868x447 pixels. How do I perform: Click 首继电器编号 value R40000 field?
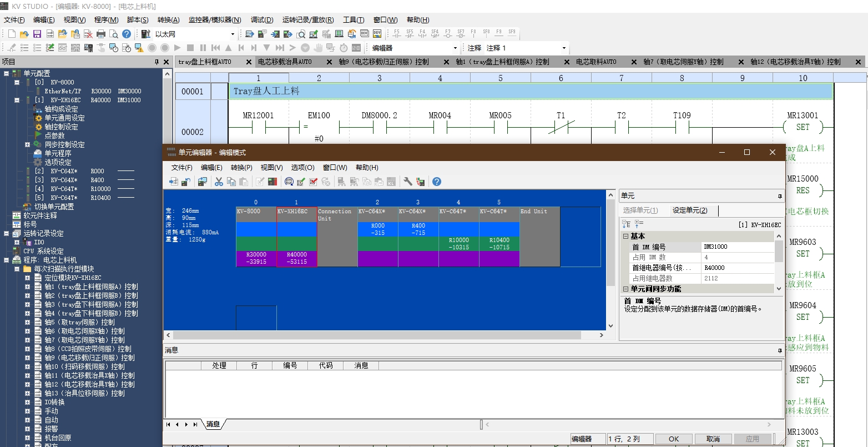(x=738, y=268)
